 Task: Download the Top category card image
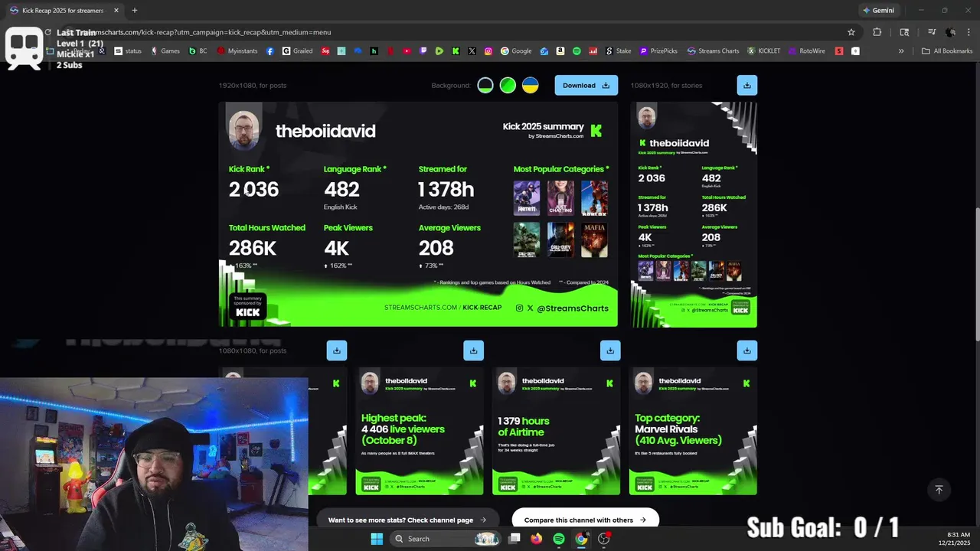[x=746, y=350]
